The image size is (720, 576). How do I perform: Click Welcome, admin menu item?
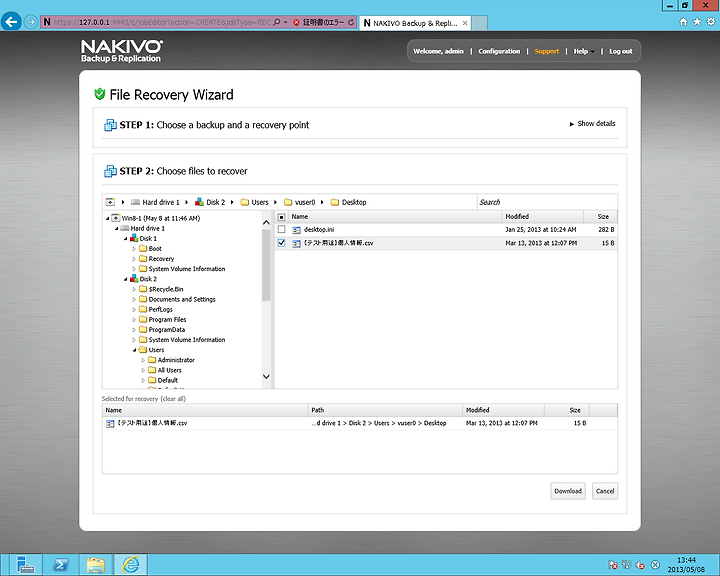tap(438, 51)
